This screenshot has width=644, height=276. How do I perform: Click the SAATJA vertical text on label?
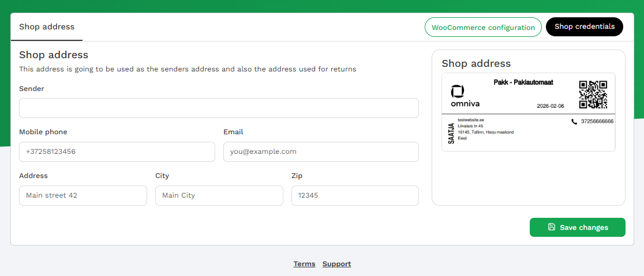[451, 132]
